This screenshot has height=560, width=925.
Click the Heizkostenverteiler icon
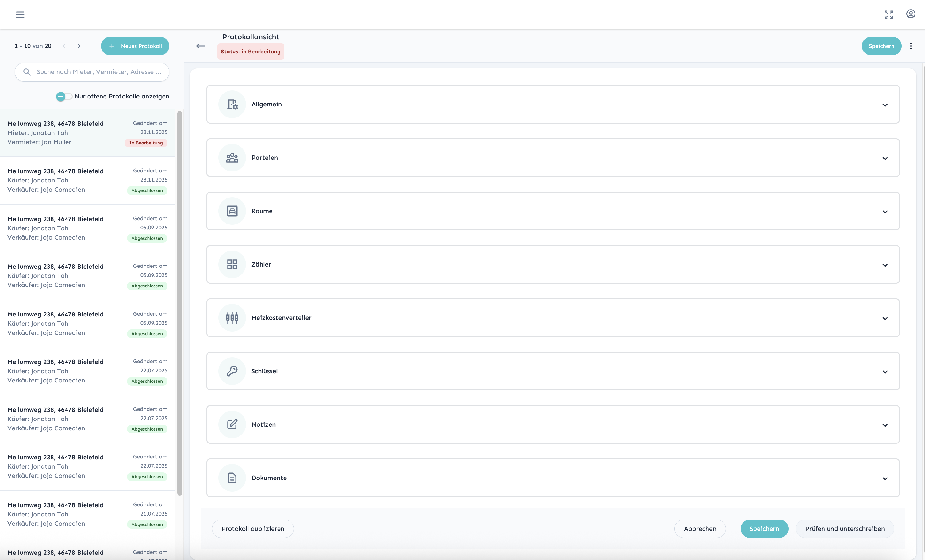[x=232, y=317]
